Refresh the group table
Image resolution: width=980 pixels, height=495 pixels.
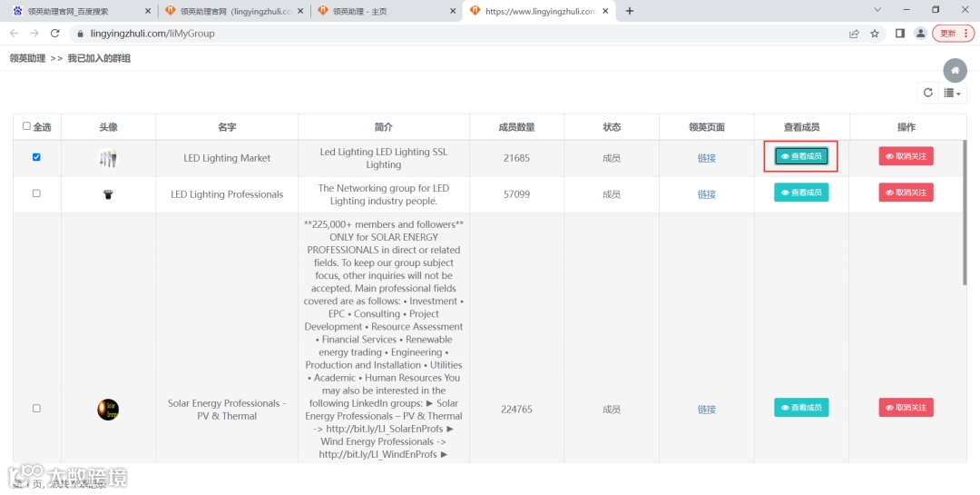click(928, 93)
